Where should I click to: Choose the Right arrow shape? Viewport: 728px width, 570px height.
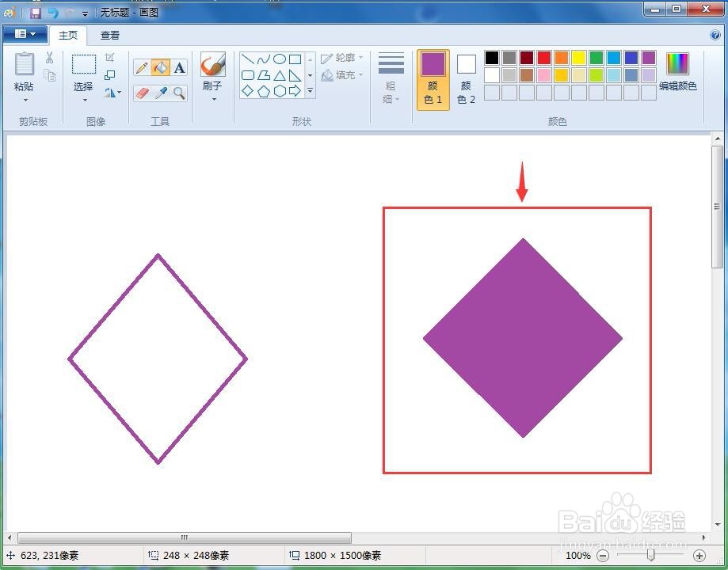[295, 91]
